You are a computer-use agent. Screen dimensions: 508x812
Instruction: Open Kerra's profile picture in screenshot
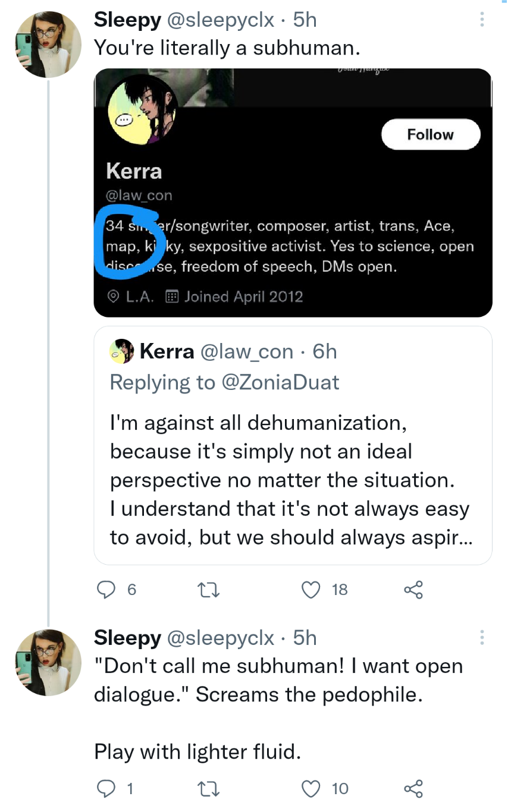click(x=142, y=111)
